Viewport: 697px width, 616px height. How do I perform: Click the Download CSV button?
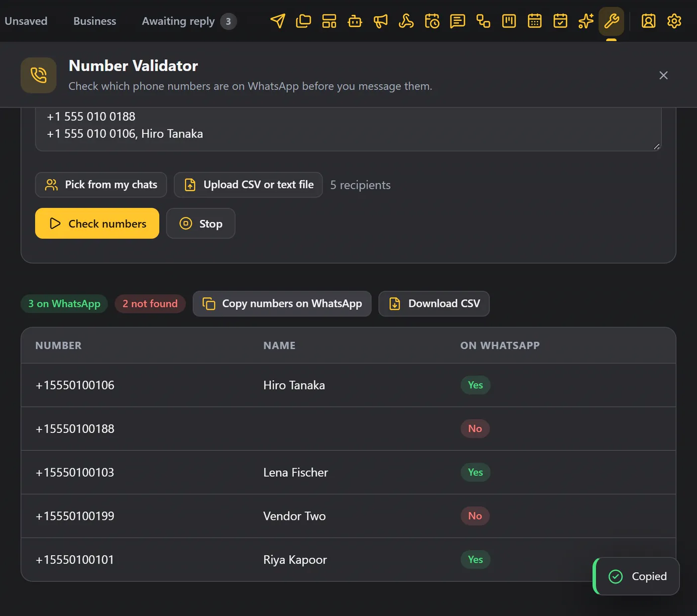click(434, 304)
